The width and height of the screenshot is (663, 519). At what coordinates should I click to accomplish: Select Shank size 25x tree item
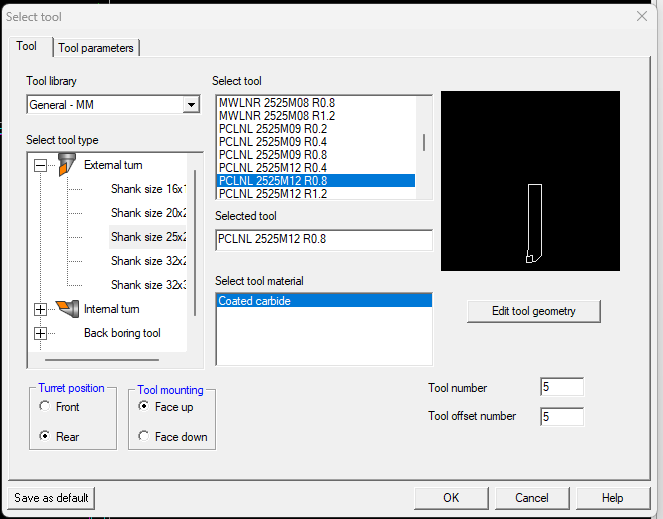(148, 237)
